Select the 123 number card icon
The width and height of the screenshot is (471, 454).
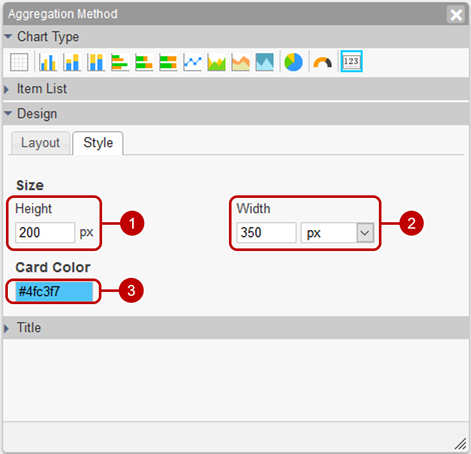click(351, 61)
